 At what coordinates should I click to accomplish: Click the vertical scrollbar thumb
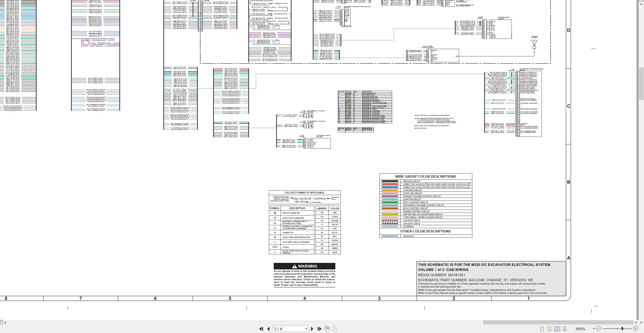pos(642,84)
